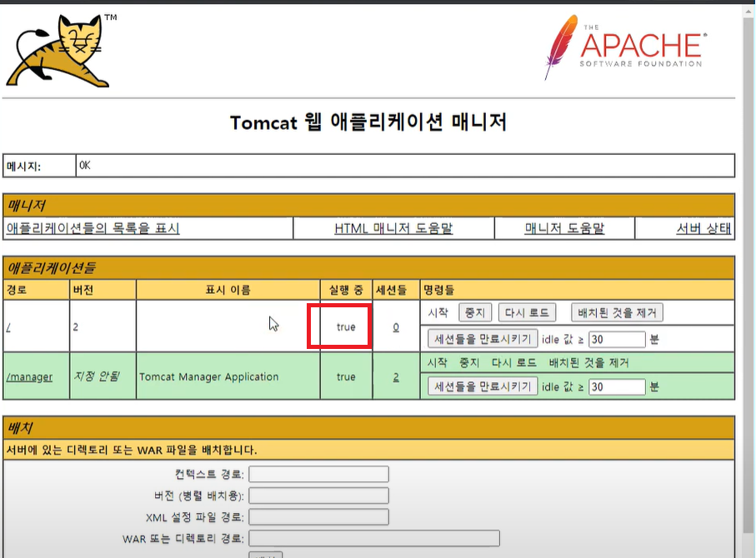Click the 표시 이름 column header

(x=228, y=290)
